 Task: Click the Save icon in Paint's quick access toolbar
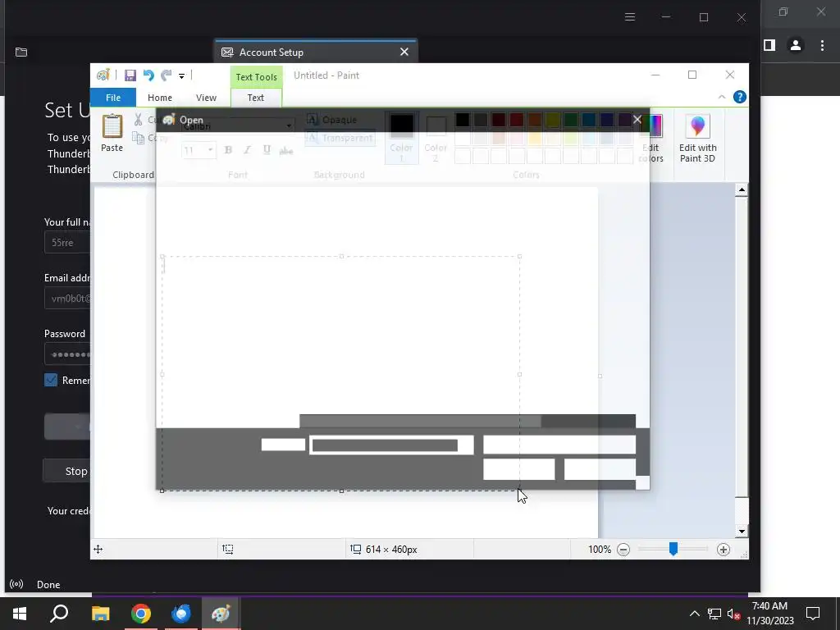coord(130,75)
